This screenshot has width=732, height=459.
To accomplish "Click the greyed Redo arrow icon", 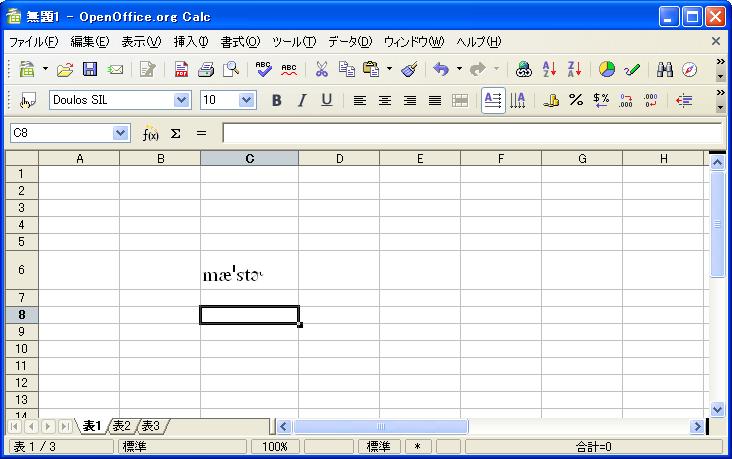I will click(x=478, y=70).
